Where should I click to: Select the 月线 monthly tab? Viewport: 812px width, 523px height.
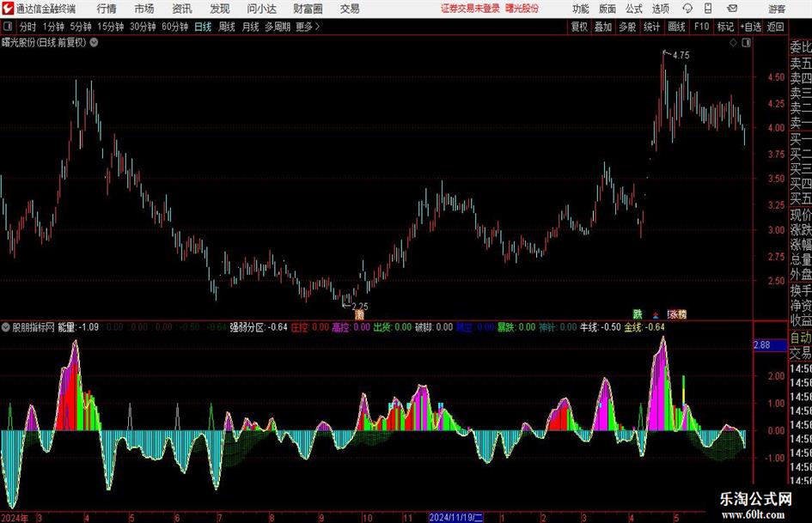tap(250, 27)
